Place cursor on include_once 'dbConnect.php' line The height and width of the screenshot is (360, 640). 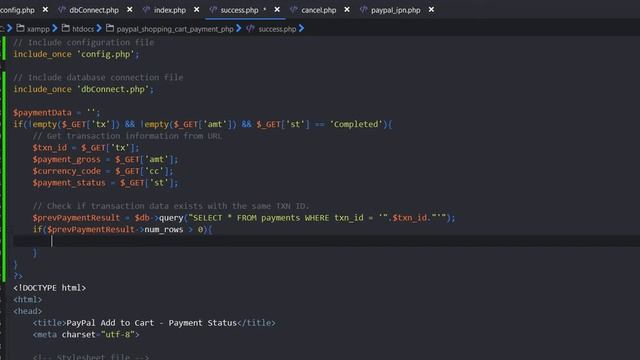(x=84, y=89)
